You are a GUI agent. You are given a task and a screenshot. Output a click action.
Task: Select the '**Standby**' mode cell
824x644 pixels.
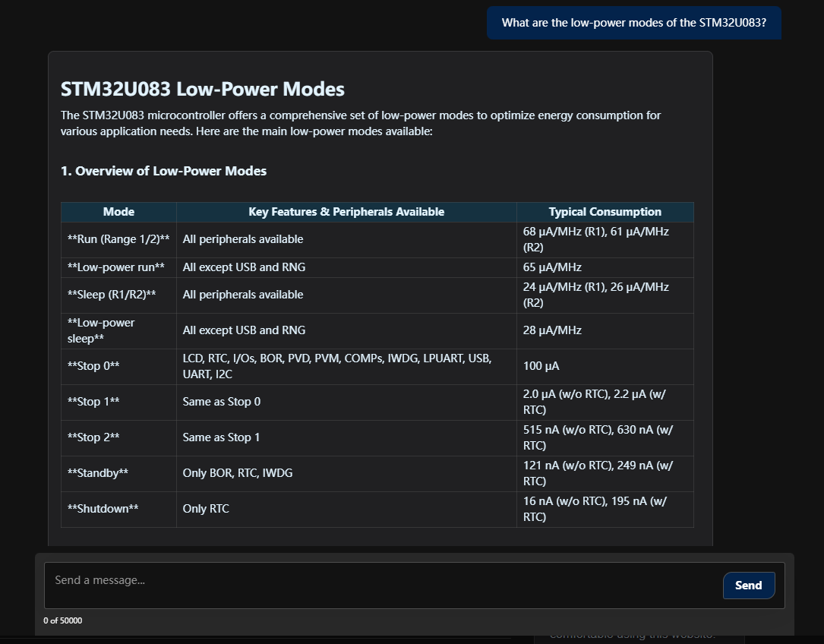118,474
